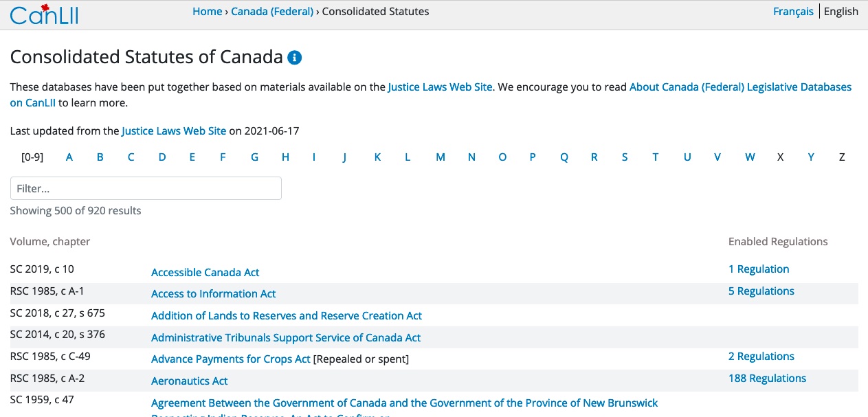Screen dimensions: 868x417
Task: View 2 Regulations for Advance Payments for Crops
Action: click(761, 357)
